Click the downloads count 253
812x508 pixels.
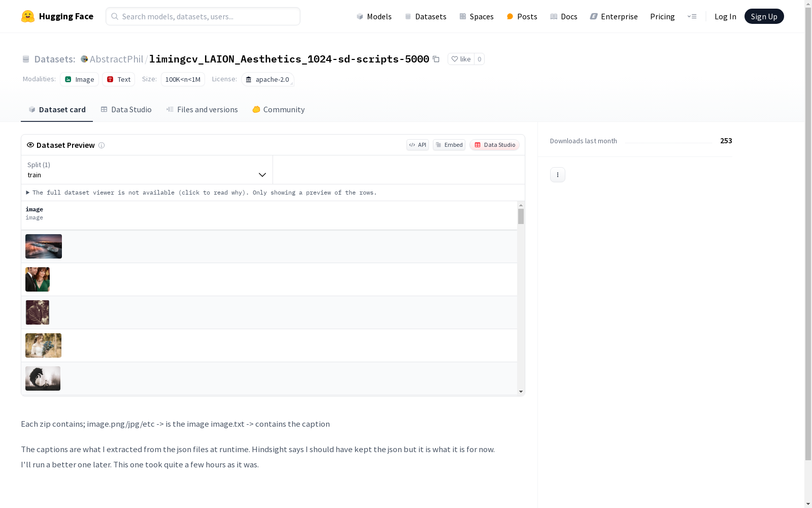(x=726, y=141)
